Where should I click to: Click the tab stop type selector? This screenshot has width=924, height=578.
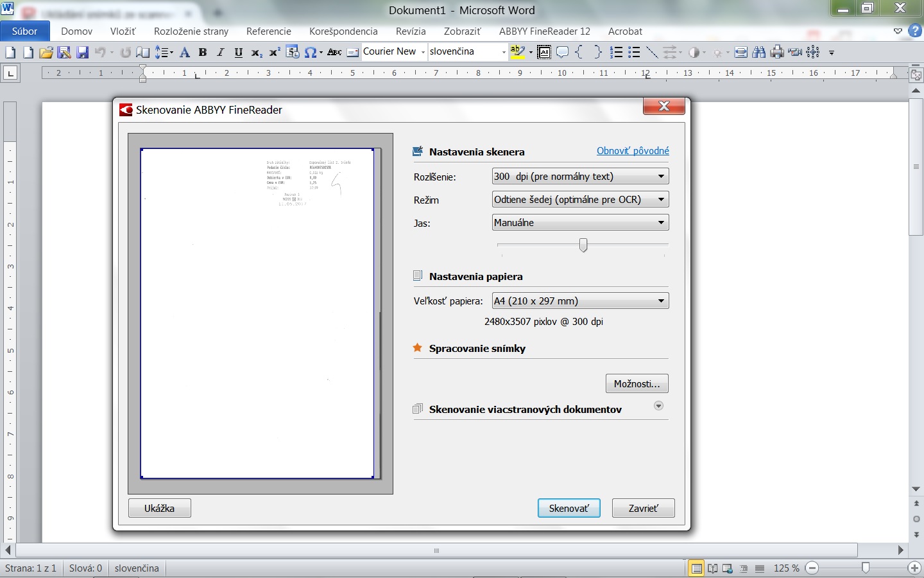(10, 74)
